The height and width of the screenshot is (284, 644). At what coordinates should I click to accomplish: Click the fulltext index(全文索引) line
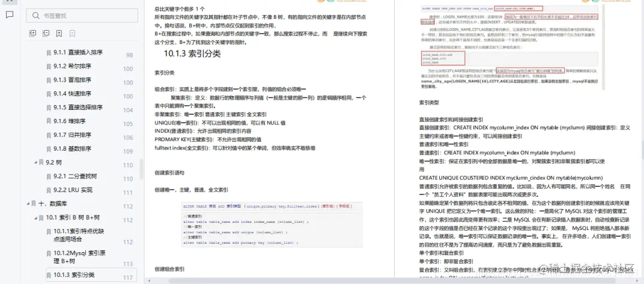(x=235, y=148)
